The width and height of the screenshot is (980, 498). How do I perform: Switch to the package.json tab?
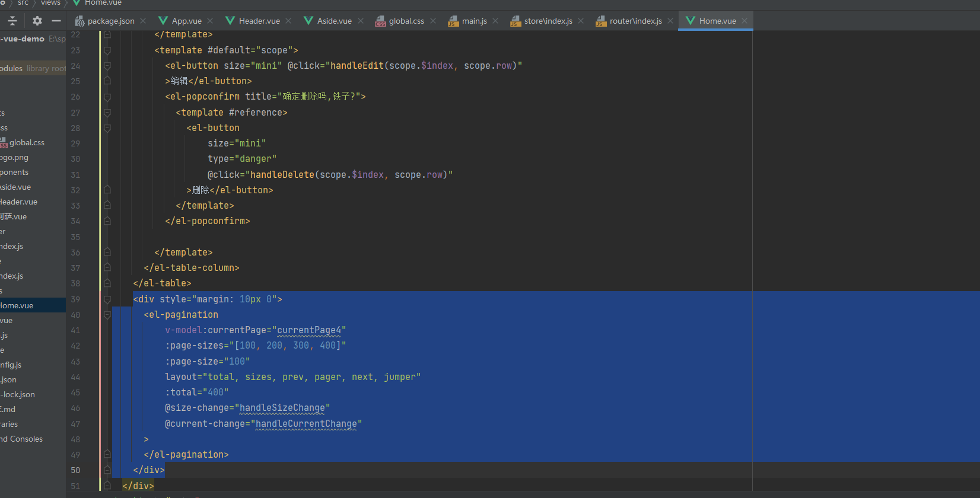[x=111, y=21]
